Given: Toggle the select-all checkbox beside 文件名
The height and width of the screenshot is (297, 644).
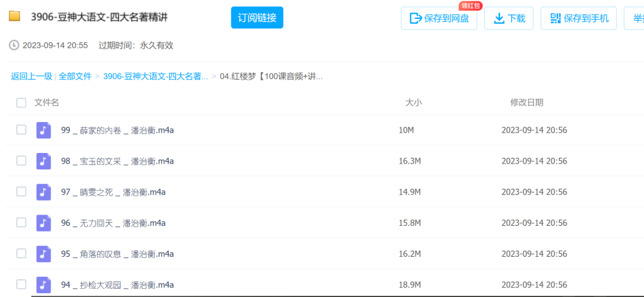Looking at the screenshot, I should point(21,103).
